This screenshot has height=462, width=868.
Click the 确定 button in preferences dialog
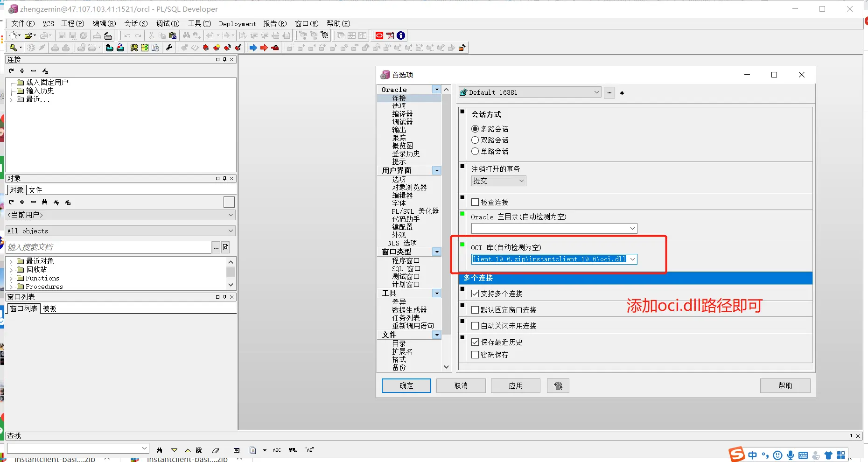coord(406,385)
